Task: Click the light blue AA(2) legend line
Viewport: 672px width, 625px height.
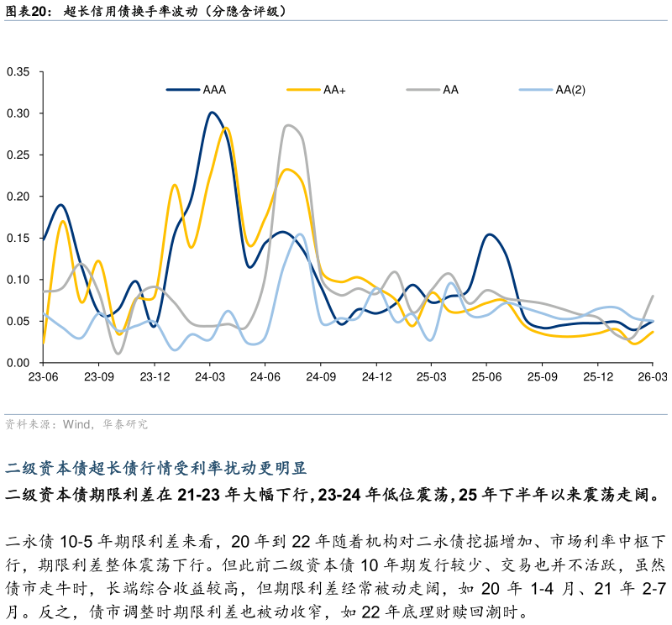Action: 536,89
